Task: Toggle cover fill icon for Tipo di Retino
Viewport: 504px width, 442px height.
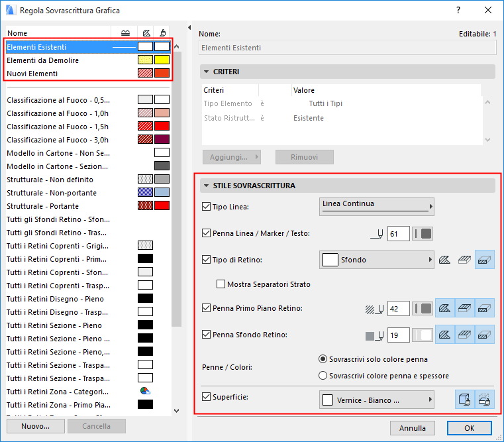Action: coord(464,260)
